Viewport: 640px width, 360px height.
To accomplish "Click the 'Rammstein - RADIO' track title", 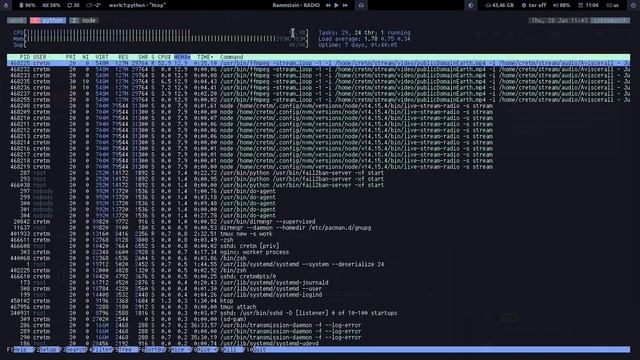I will click(296, 5).
